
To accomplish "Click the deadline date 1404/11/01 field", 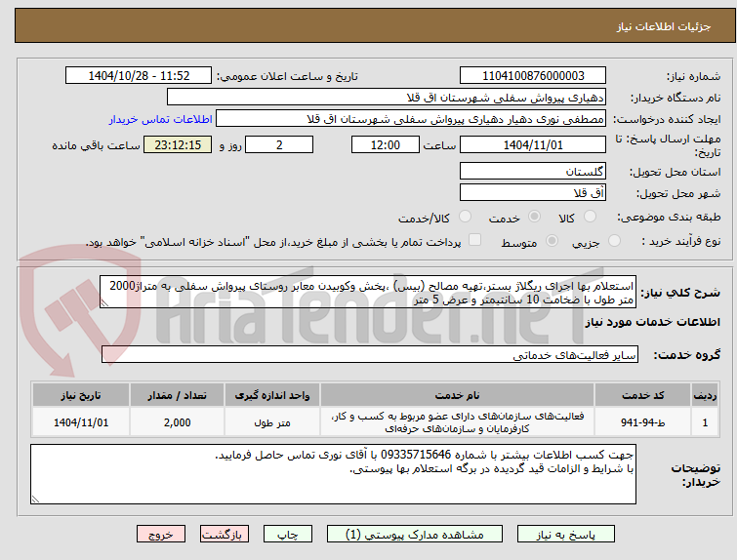I will pyautogui.click(x=533, y=144).
